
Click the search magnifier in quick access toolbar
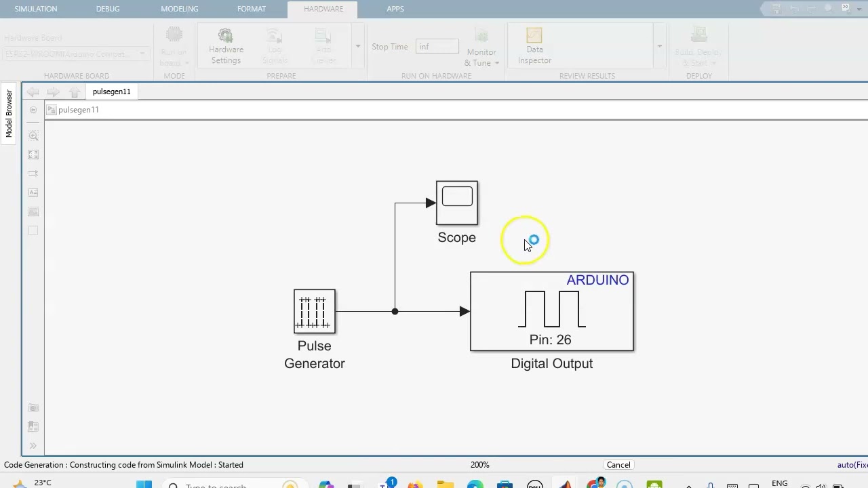pos(828,8)
